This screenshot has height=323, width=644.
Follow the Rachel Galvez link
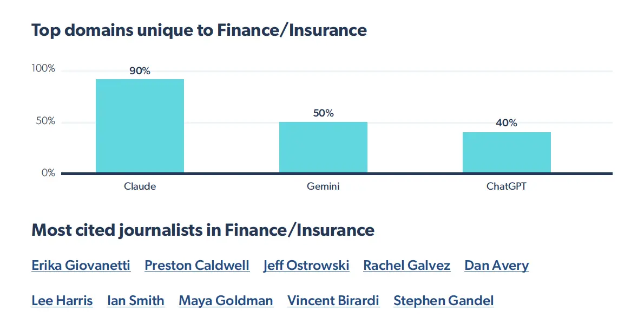pyautogui.click(x=406, y=266)
